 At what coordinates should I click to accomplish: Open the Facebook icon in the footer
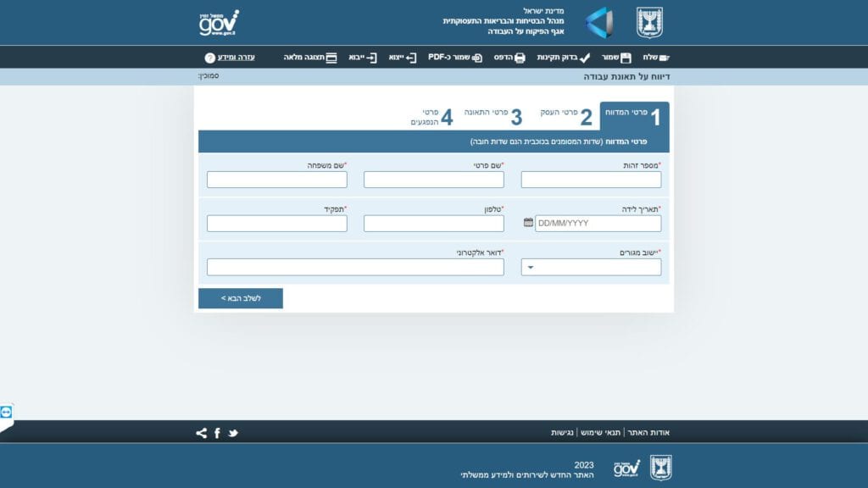pos(217,433)
